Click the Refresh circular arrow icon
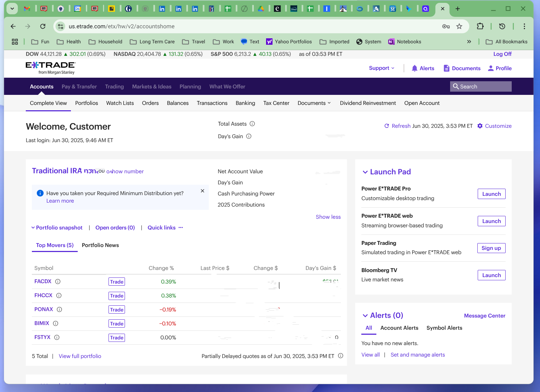Viewport: 540px width, 392px height. [387, 126]
